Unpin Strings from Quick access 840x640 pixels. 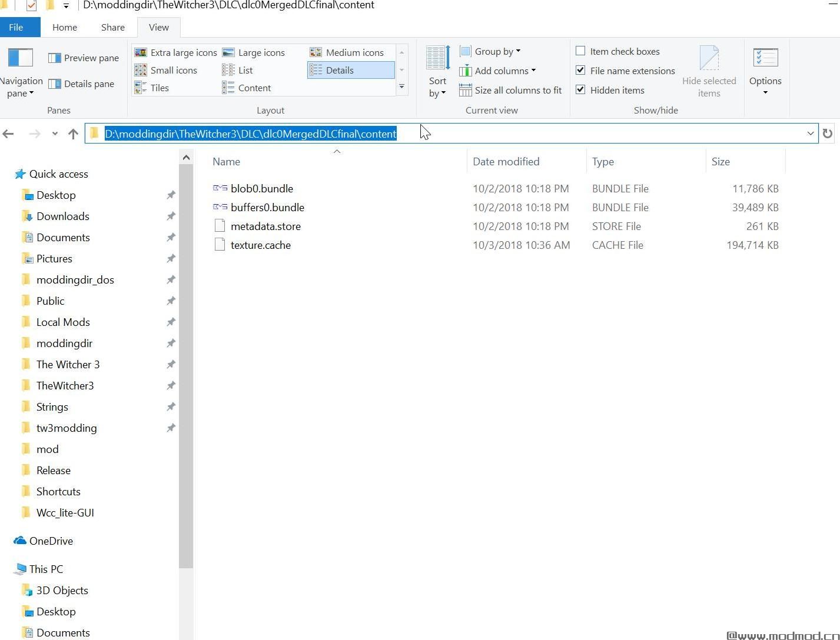(171, 406)
